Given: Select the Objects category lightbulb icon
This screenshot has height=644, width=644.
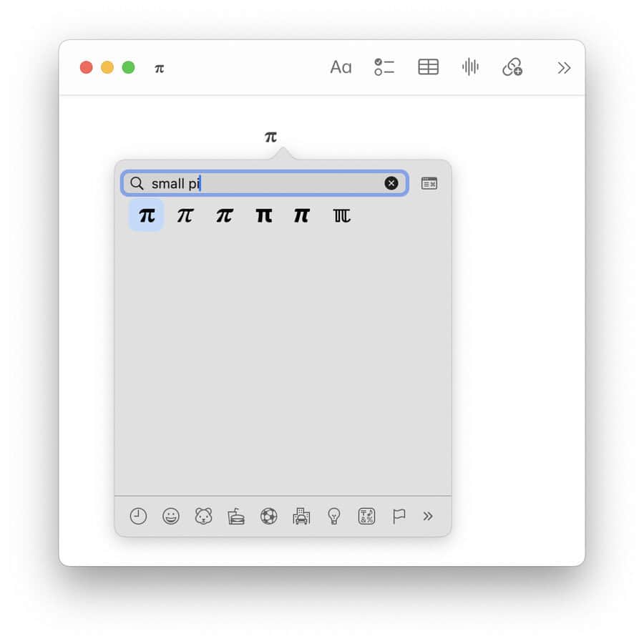Looking at the screenshot, I should click(x=333, y=516).
